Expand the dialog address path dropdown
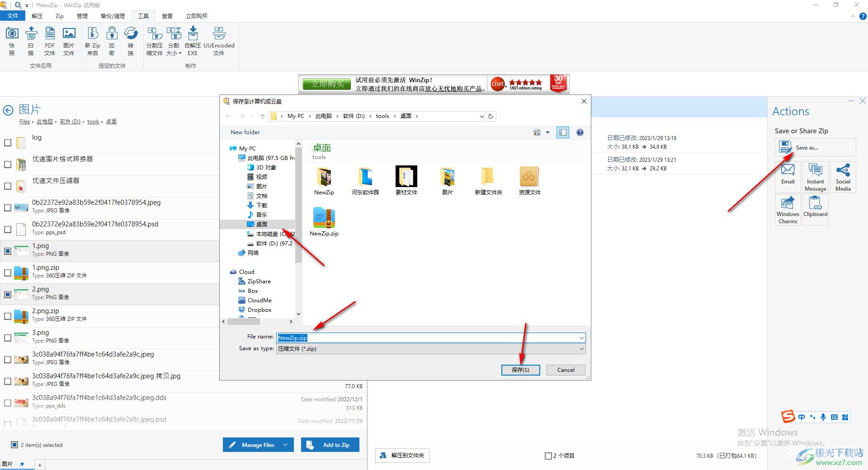The image size is (868, 470). 481,116
